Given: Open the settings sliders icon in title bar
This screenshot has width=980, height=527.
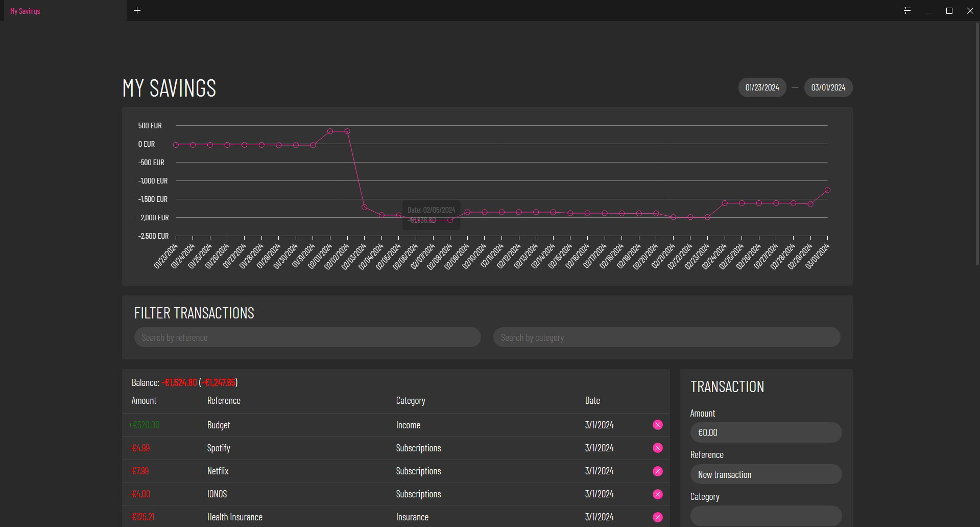Looking at the screenshot, I should pyautogui.click(x=907, y=10).
